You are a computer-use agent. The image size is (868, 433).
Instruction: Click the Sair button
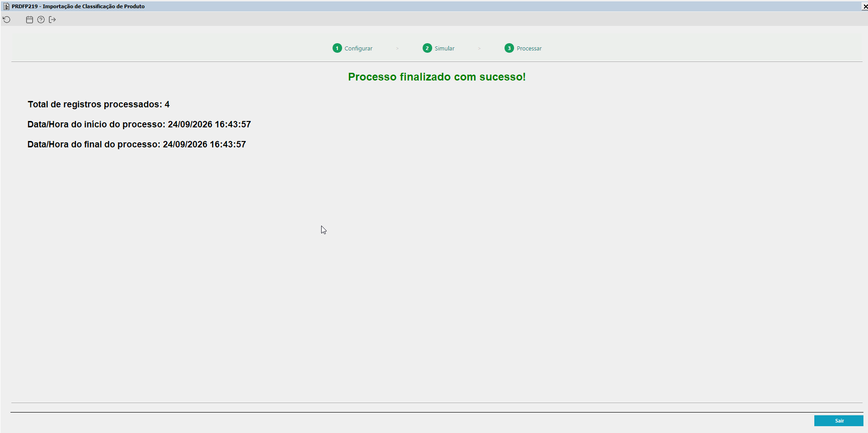click(x=839, y=421)
